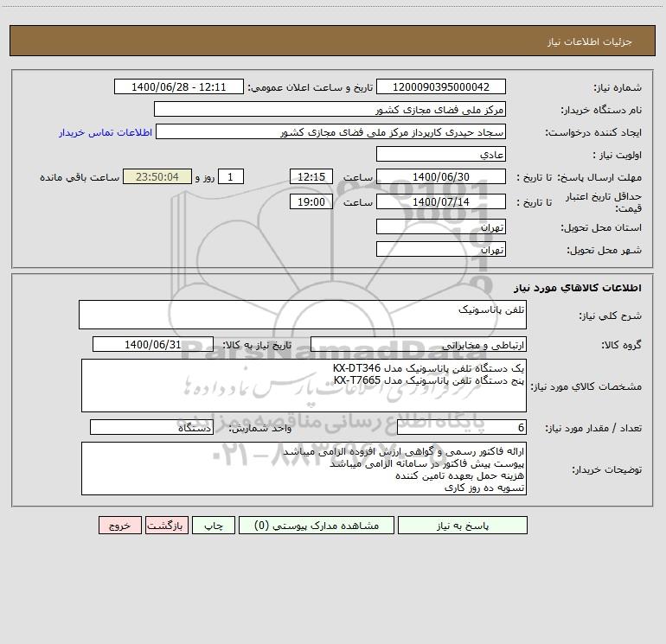Click the 'نام دستگاه خریدار:' label

pyautogui.click(x=601, y=110)
